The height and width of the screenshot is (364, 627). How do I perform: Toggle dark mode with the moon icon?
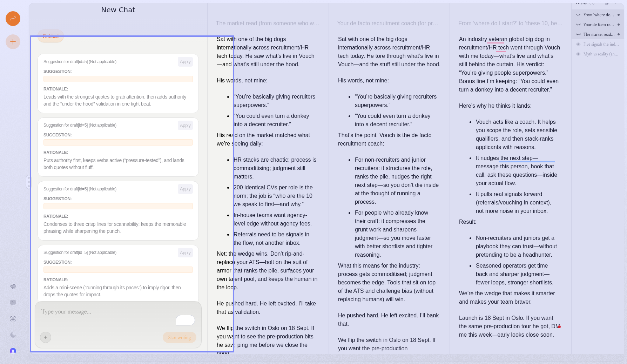click(13, 335)
